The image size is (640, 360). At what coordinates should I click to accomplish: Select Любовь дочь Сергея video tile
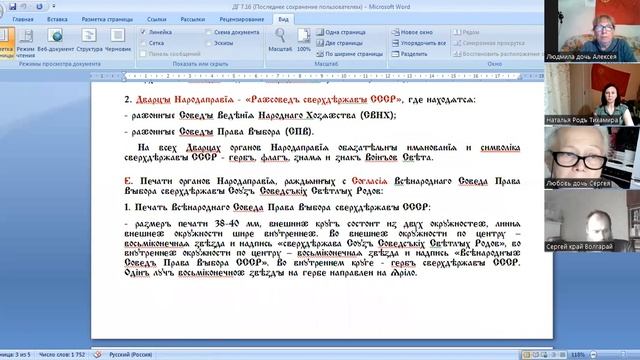pos(592,157)
